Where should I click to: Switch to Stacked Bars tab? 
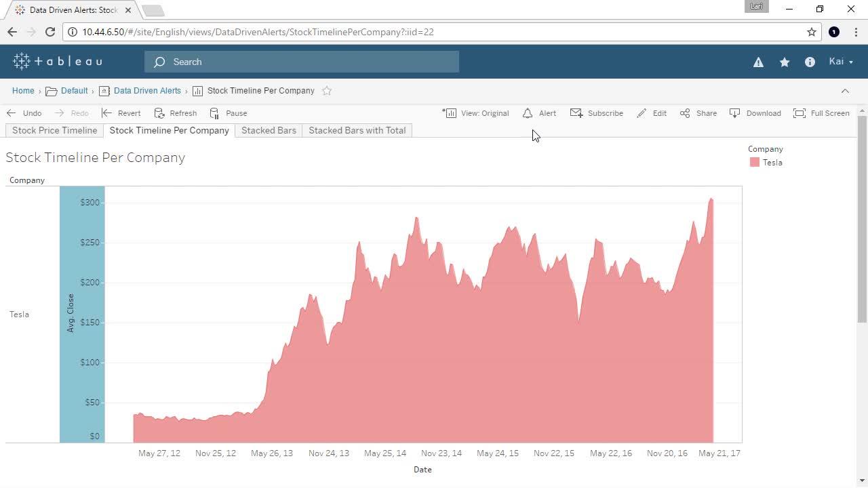[269, 130]
